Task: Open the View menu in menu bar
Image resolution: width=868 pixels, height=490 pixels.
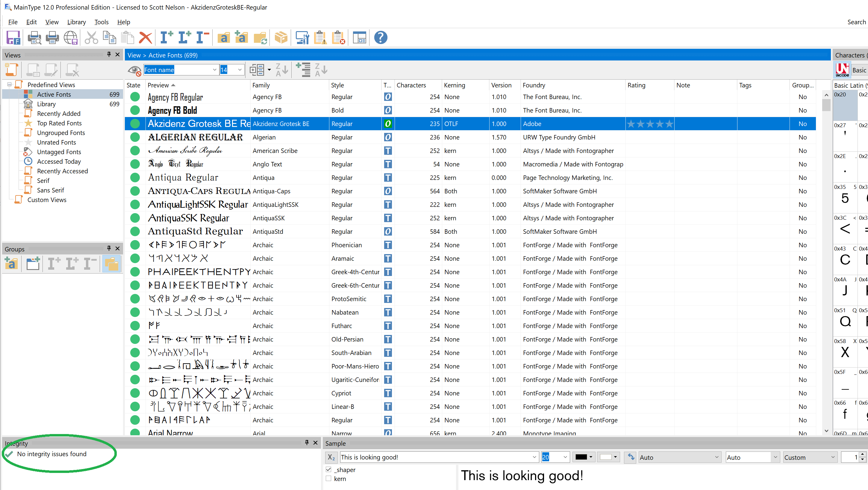Action: click(x=52, y=22)
